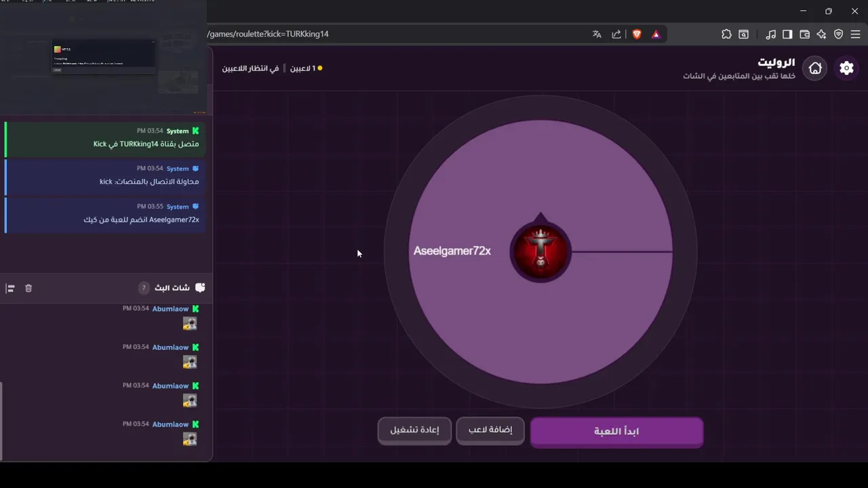Open the Leo AI sparkle icon
Image resolution: width=868 pixels, height=488 pixels.
click(x=821, y=34)
